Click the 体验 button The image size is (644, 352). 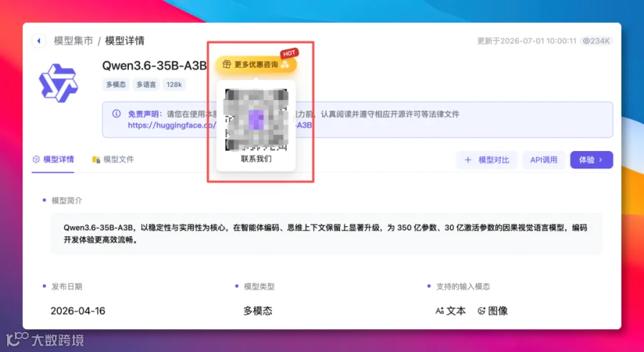click(592, 160)
